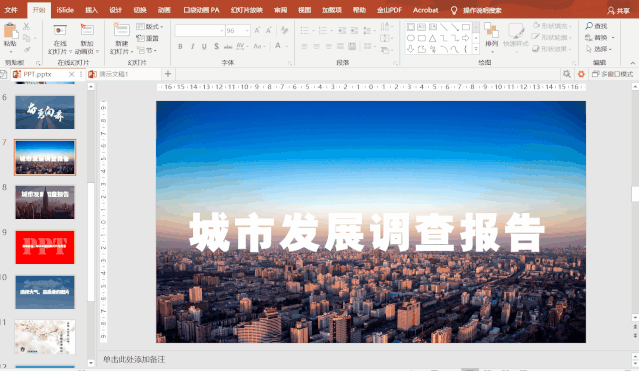Select the rounded rectangle shape
The height and width of the screenshot is (371, 639).
click(422, 38)
